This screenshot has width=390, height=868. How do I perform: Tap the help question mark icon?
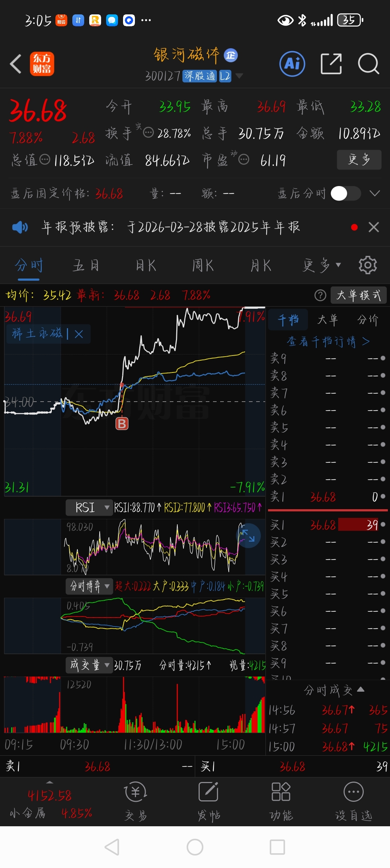(x=320, y=295)
